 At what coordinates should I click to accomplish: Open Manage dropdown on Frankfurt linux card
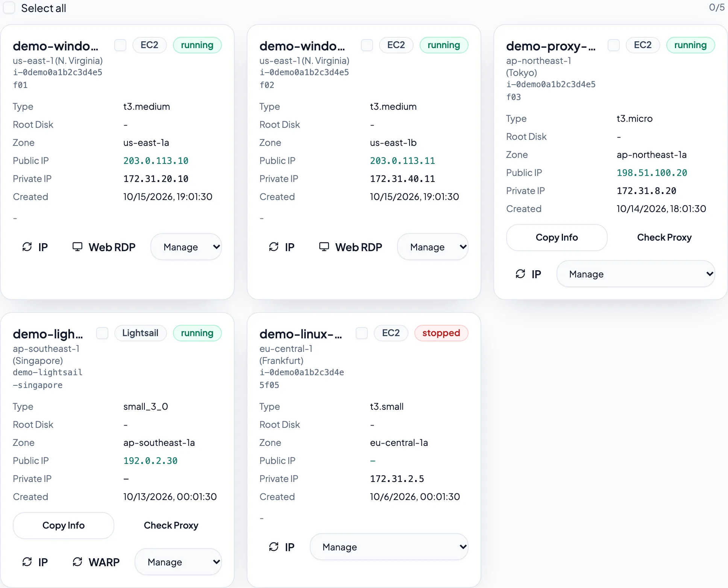pos(389,547)
